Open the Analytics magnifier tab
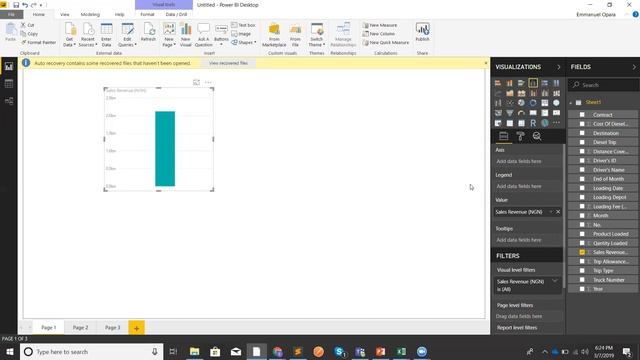 coord(537,136)
